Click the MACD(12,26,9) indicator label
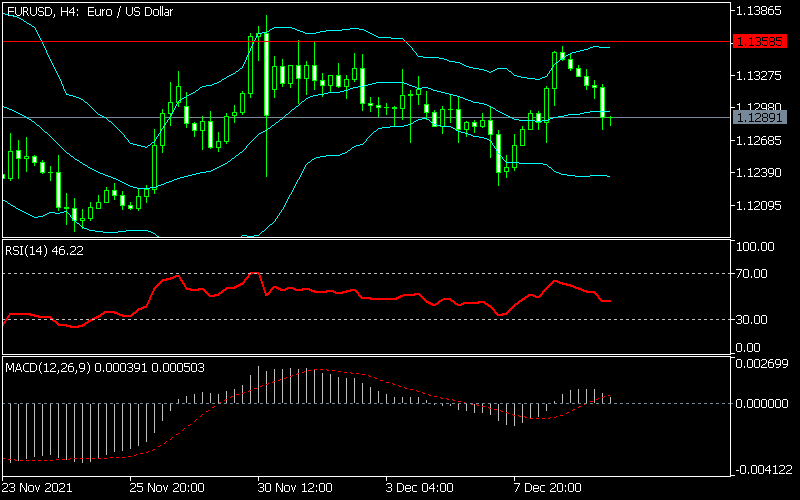The image size is (800, 500). pyautogui.click(x=105, y=367)
